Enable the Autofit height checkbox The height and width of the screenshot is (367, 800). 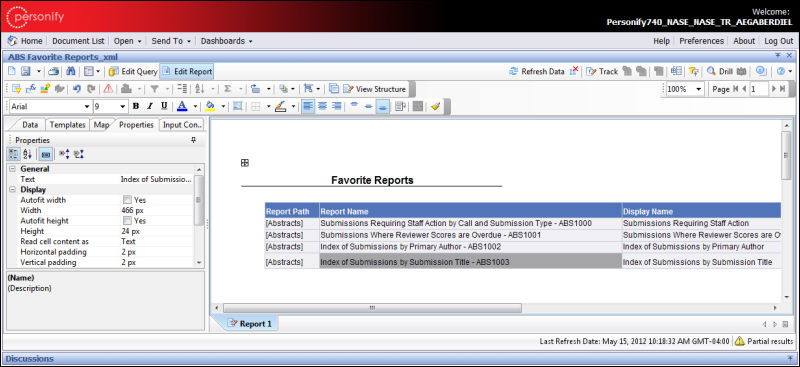(x=127, y=221)
